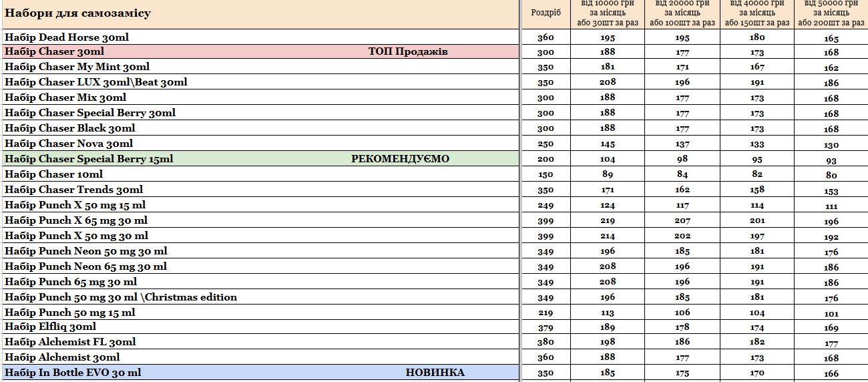Click 'Набір In Bottle EVO 30 ml' text
Viewport: 868px width, 382px height.
pos(73,373)
